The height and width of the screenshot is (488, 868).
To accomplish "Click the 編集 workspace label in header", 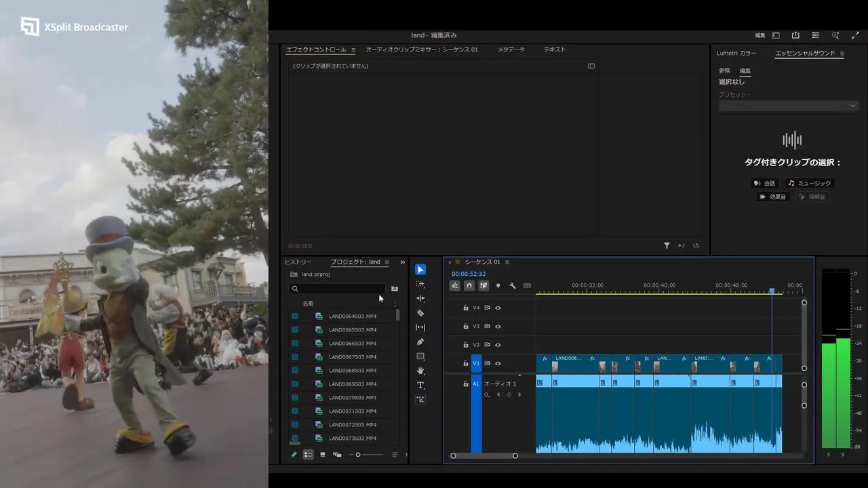I will point(760,35).
